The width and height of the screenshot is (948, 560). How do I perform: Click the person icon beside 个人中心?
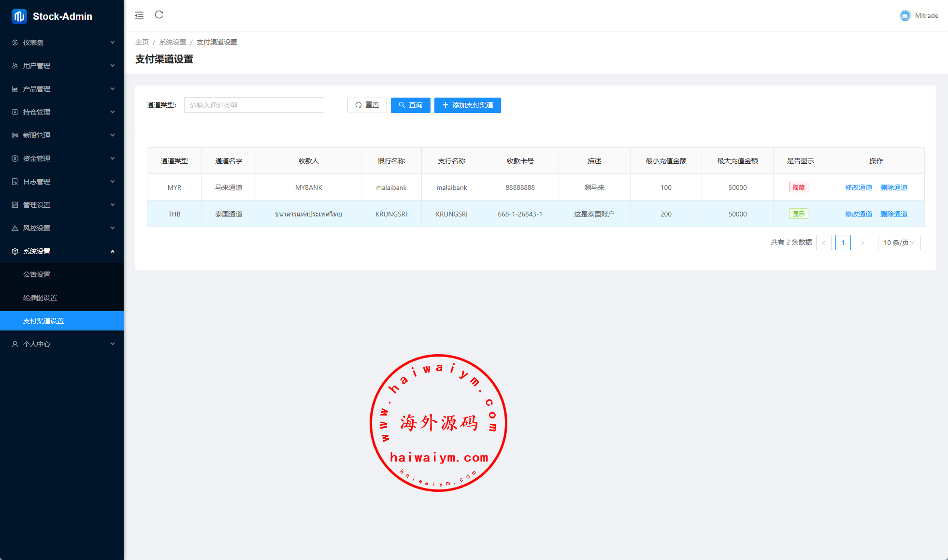(x=15, y=344)
